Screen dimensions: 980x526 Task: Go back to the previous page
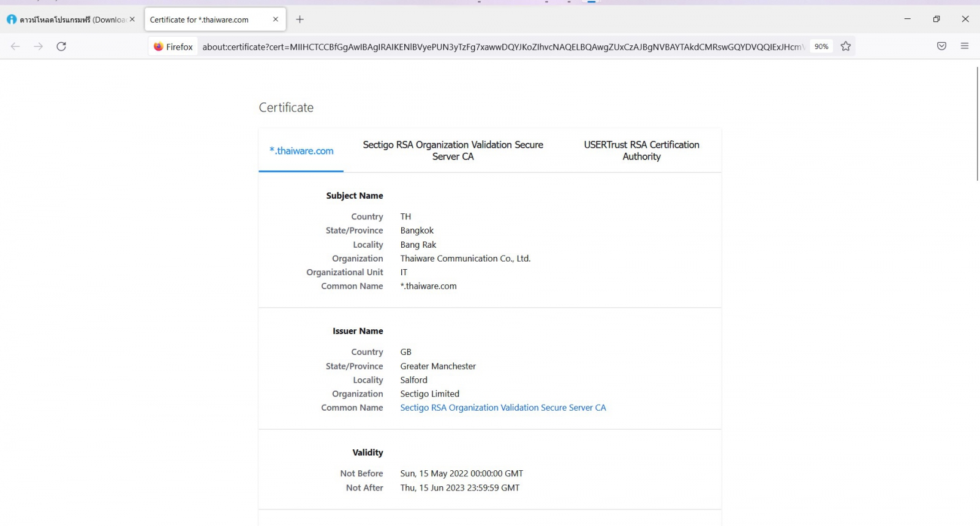tap(15, 47)
